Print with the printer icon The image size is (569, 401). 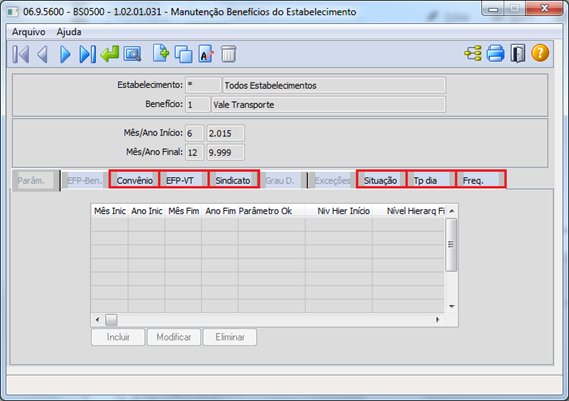495,53
